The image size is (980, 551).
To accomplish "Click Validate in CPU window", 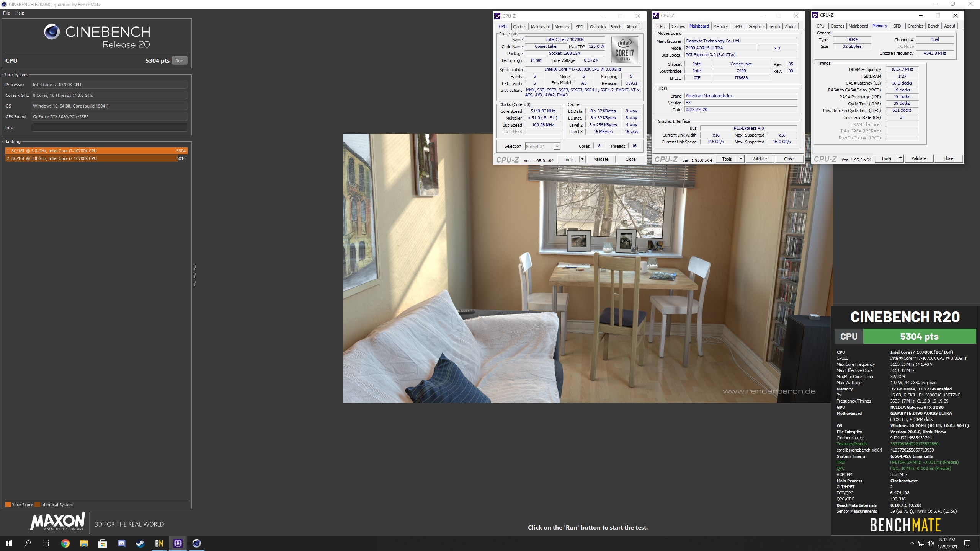I will coord(601,159).
